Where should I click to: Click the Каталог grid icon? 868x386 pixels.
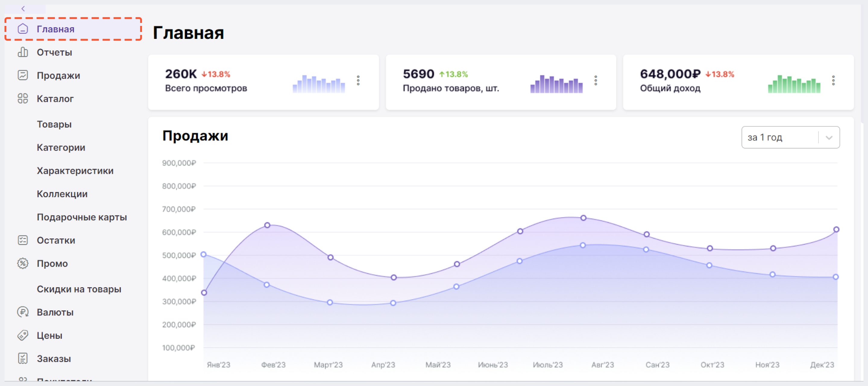[23, 98]
